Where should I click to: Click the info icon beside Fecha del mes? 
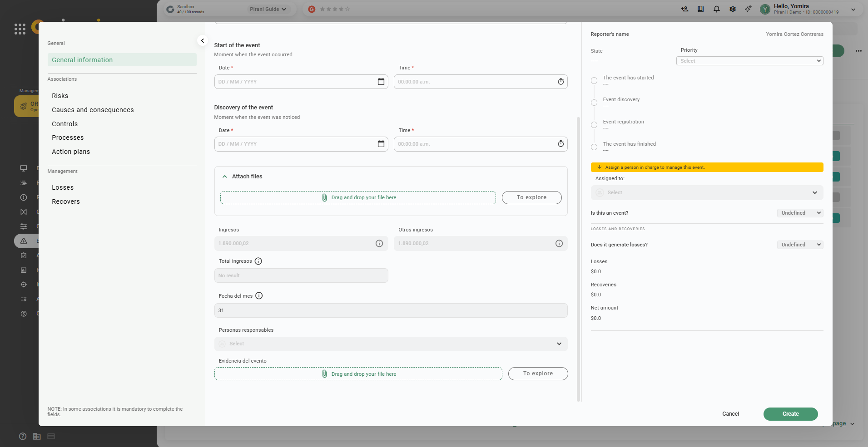pyautogui.click(x=259, y=296)
